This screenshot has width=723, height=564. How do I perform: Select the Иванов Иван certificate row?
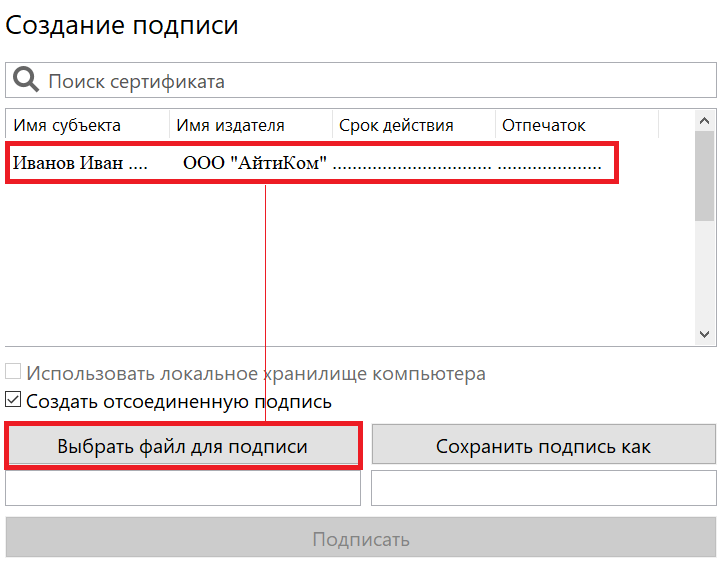coord(80,163)
